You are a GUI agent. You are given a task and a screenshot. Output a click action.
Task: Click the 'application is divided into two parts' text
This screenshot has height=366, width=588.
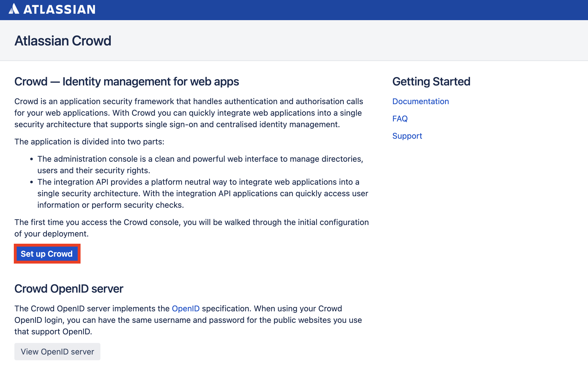click(89, 142)
